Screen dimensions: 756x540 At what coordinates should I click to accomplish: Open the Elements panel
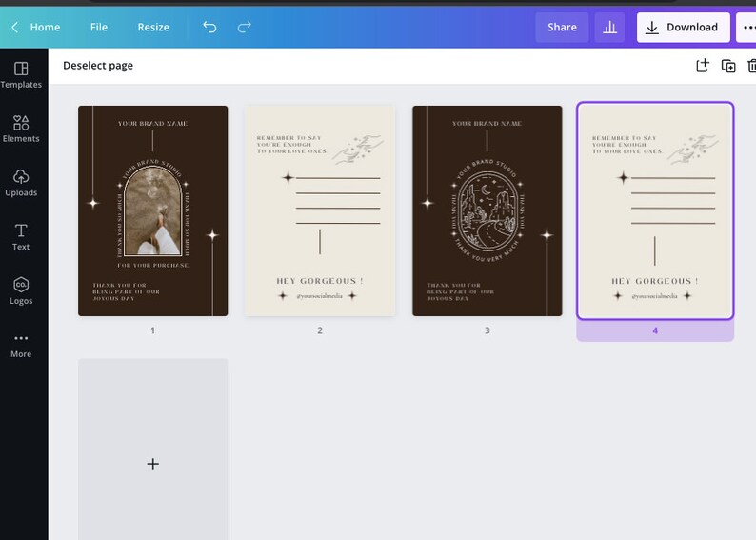pos(21,129)
